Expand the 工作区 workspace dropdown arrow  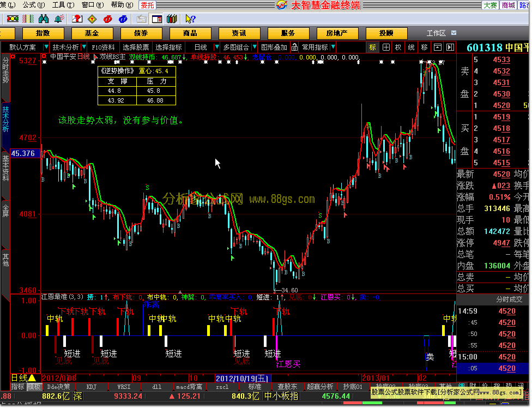click(454, 33)
